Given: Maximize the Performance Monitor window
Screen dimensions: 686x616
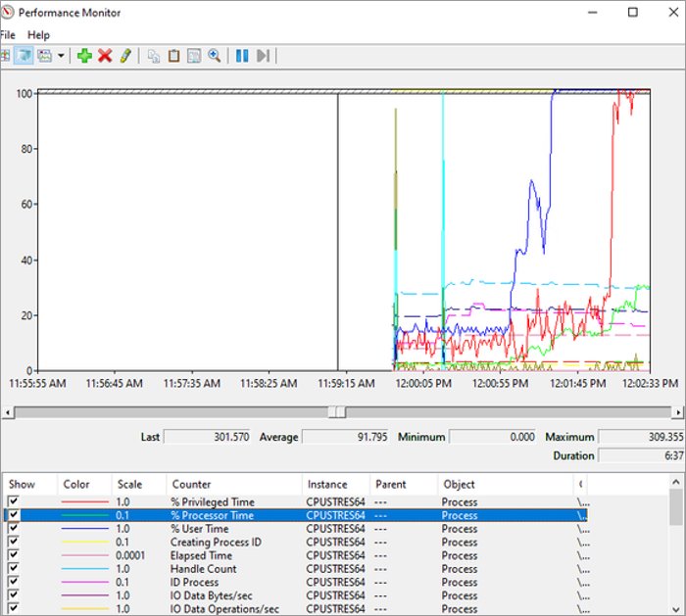Looking at the screenshot, I should (x=633, y=12).
